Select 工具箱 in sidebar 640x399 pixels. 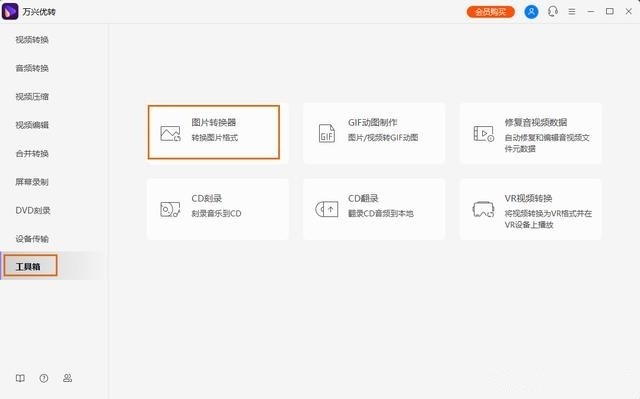28,267
